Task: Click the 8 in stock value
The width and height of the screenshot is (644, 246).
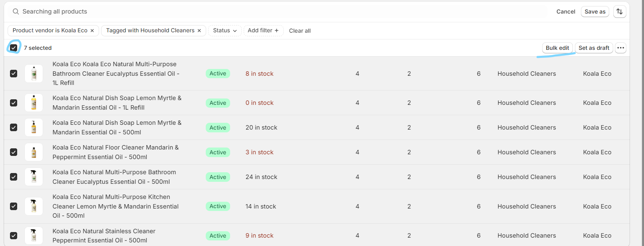Action: point(259,74)
